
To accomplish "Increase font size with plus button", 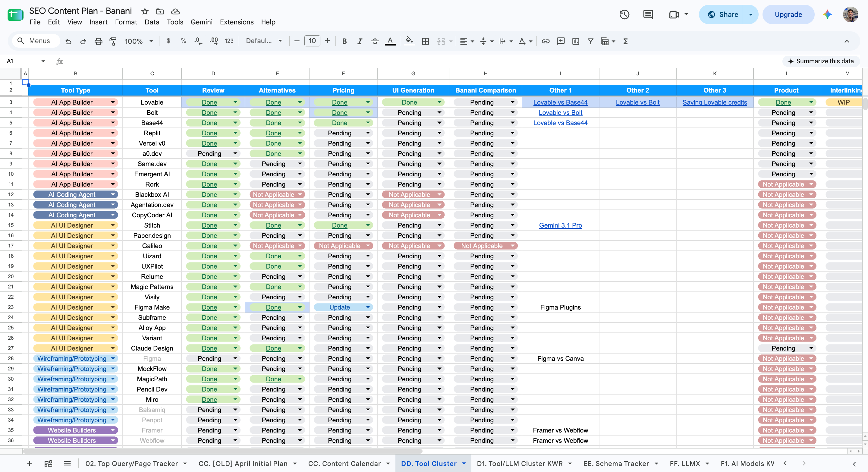I will coord(327,41).
